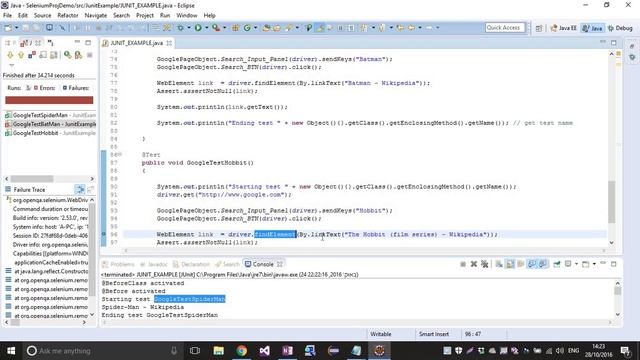
Task: Select GoogleTestHobbit test result
Action: pyautogui.click(x=50, y=133)
